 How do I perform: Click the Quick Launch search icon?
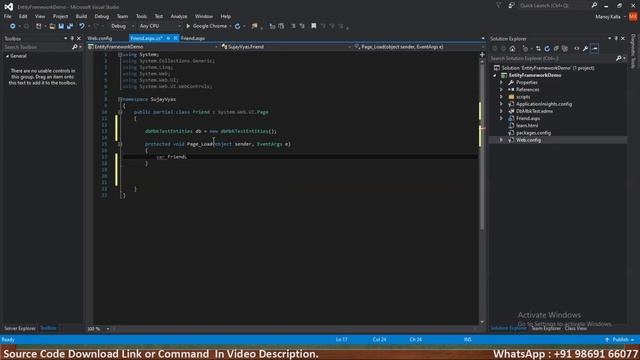click(x=594, y=5)
